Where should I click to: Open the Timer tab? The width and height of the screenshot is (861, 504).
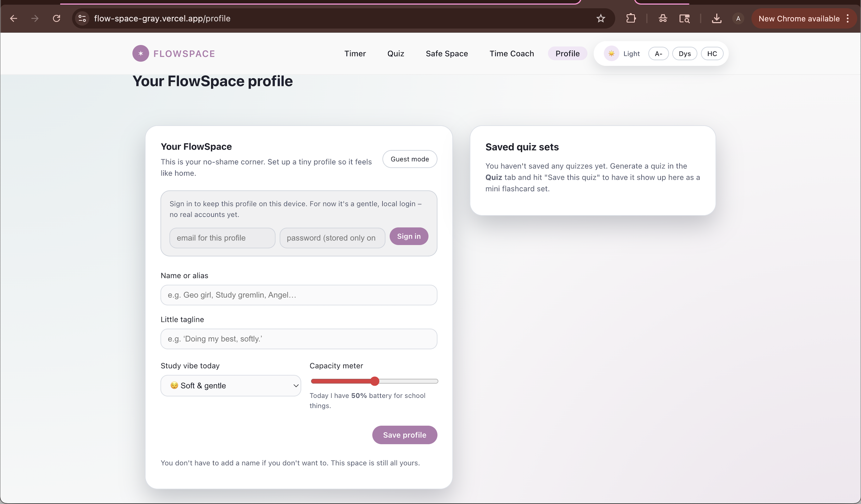pyautogui.click(x=355, y=54)
